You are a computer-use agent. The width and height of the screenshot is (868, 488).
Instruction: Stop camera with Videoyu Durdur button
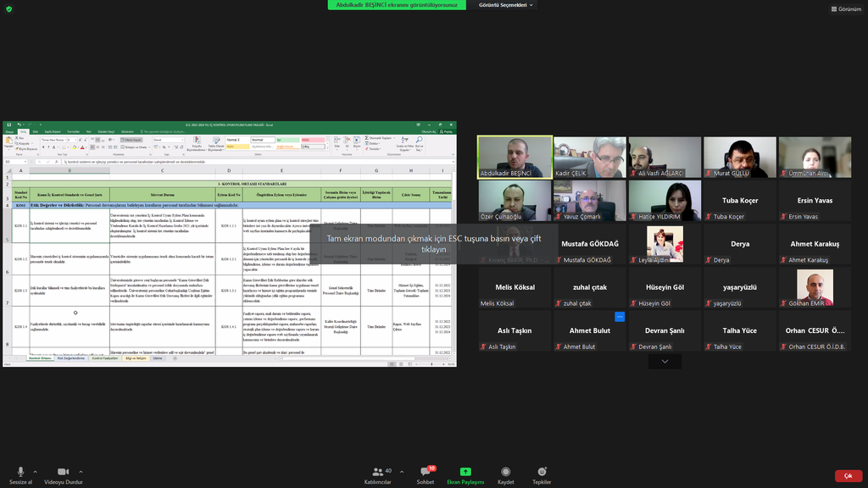[63, 472]
